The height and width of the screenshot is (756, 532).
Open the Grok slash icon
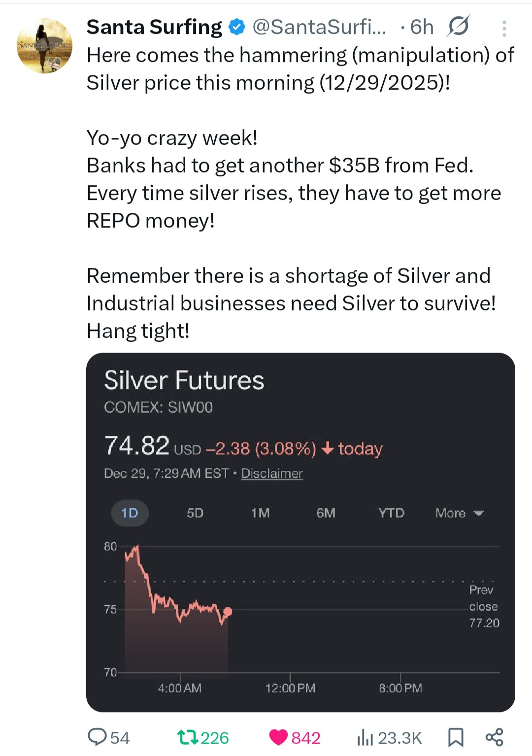pos(458,27)
